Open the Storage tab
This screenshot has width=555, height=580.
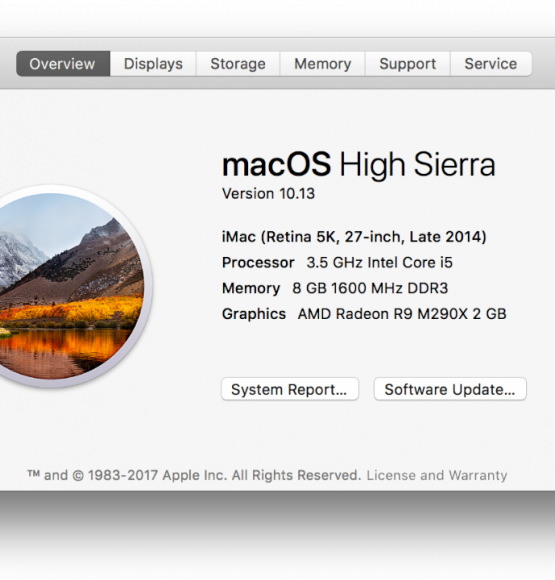238,64
